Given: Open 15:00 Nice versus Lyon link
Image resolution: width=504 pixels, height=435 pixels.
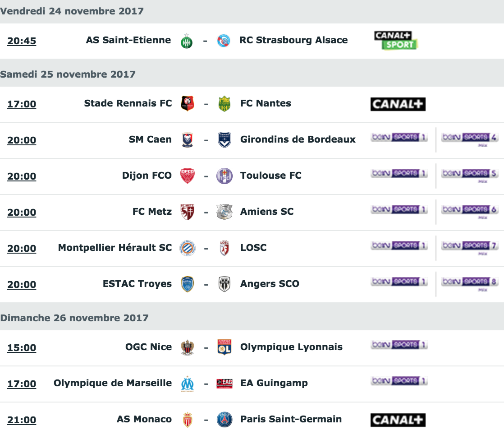Looking at the screenshot, I should point(22,348).
